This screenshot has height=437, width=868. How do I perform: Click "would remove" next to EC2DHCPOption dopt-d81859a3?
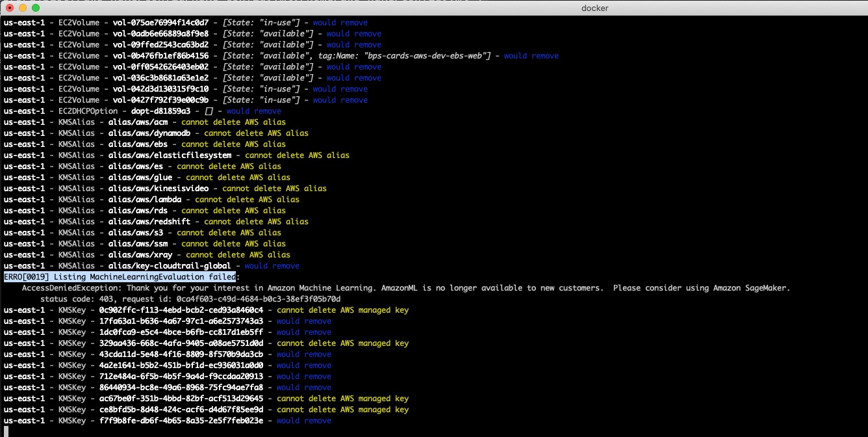(253, 111)
